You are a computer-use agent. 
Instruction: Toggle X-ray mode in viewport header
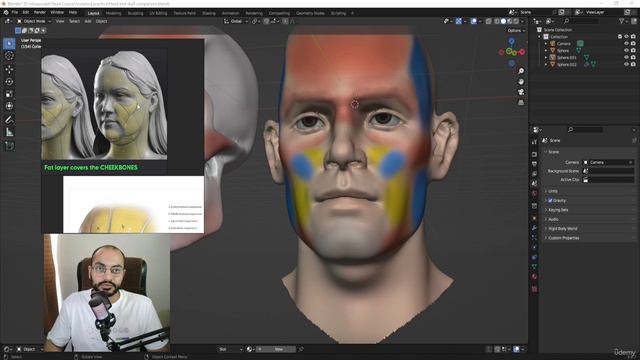tap(489, 21)
